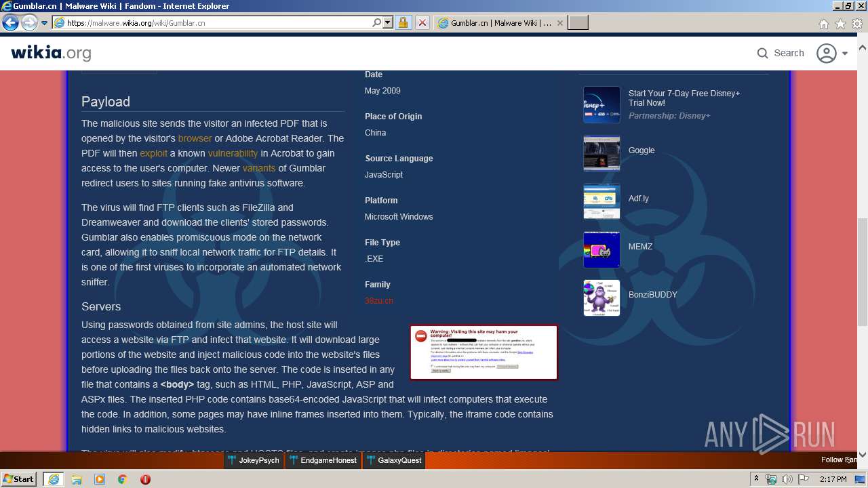Click the scrollbar down arrow

coord(863,454)
